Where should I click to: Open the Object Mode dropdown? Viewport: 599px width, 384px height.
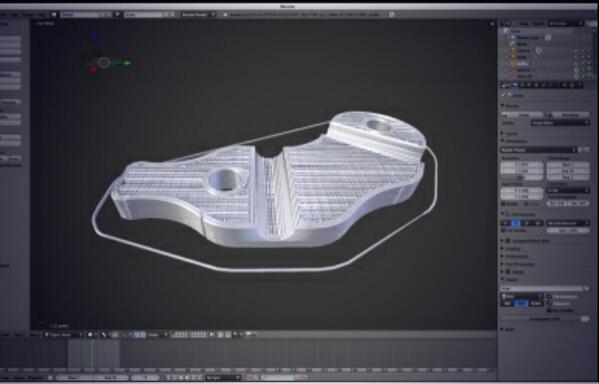pyautogui.click(x=63, y=335)
